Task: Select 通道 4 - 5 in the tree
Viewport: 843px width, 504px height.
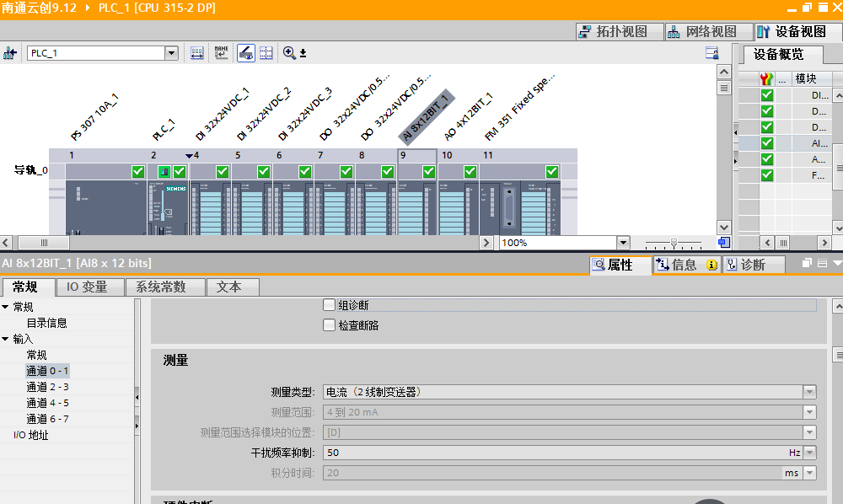Action: 48,403
